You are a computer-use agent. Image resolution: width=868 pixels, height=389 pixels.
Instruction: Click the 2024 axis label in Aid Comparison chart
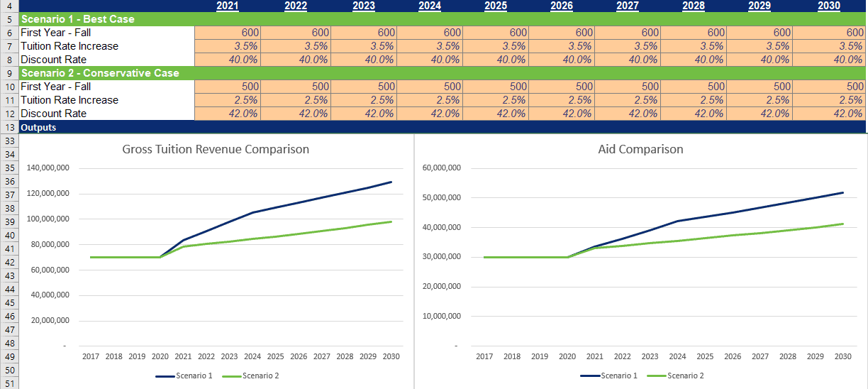pos(677,356)
